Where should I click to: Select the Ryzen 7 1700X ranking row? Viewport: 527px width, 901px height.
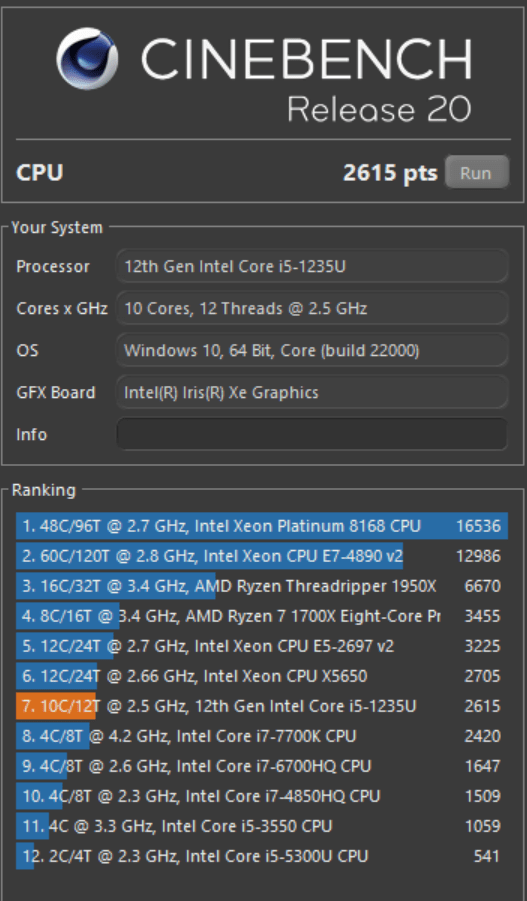262,616
